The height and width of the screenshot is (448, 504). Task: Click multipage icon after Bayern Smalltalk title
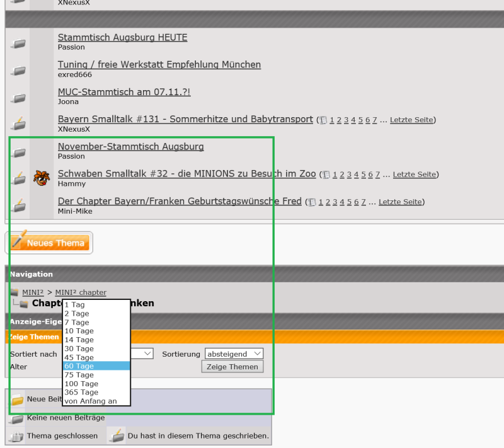(x=323, y=120)
